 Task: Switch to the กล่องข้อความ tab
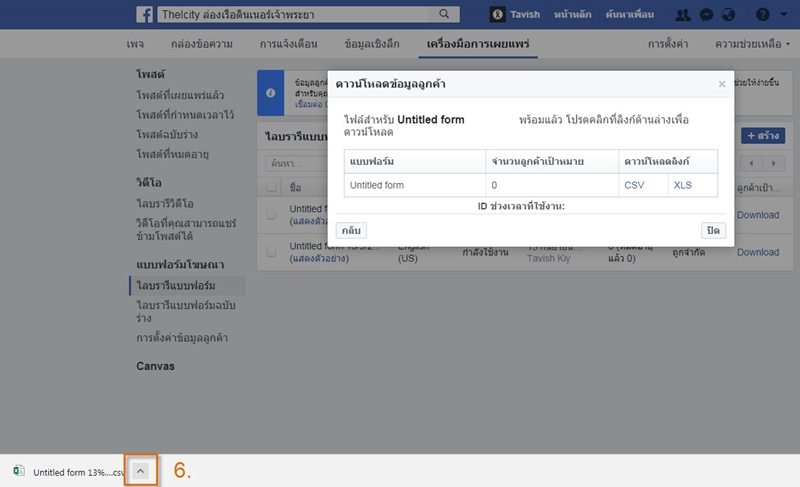tap(202, 44)
